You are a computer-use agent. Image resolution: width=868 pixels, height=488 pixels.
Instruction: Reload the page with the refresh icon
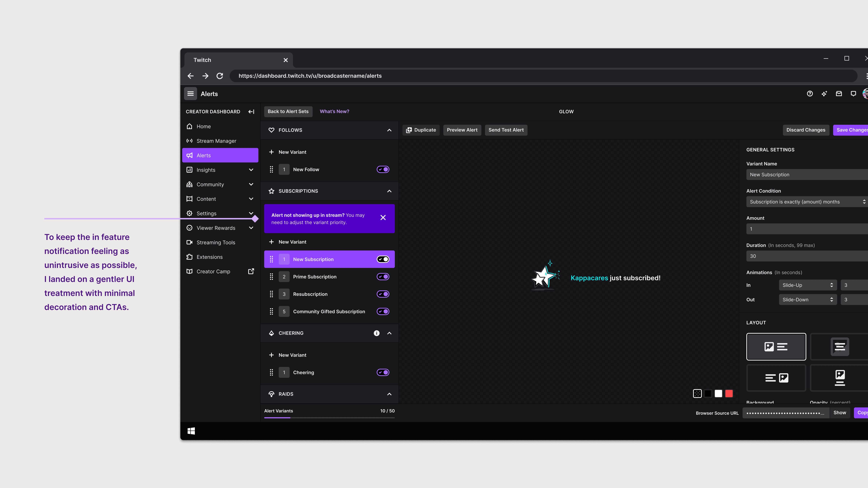tap(220, 76)
